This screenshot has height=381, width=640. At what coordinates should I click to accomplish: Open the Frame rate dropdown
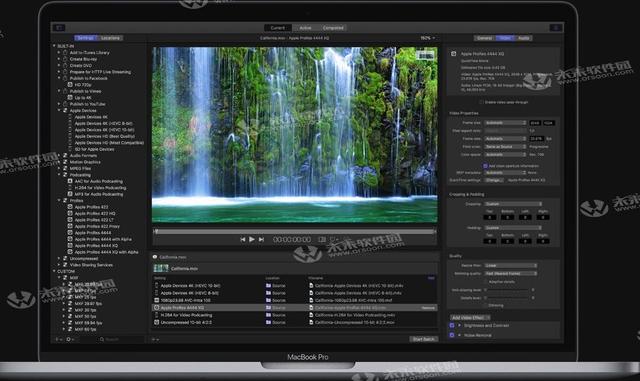pos(505,139)
